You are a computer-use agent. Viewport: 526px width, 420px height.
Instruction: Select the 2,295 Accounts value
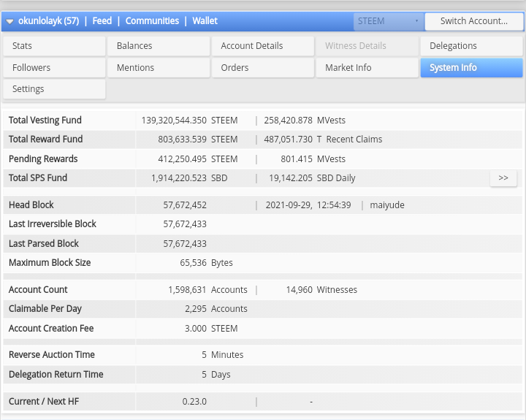[x=216, y=309]
